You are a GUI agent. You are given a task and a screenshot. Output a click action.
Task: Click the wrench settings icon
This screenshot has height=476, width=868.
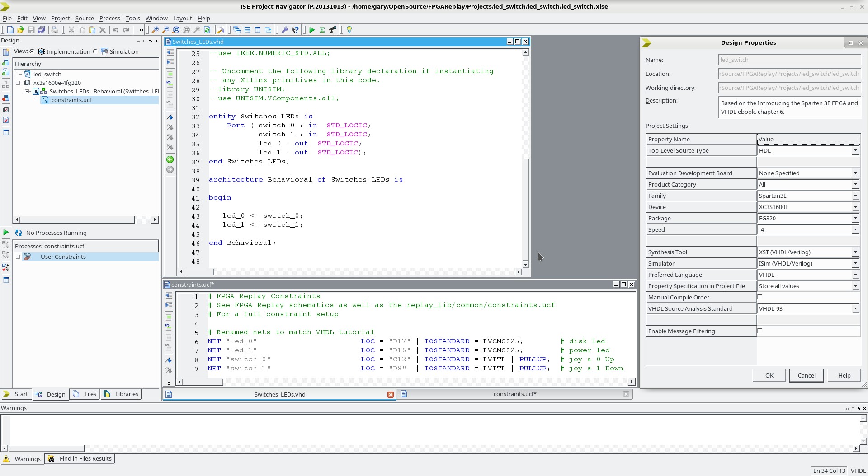[x=285, y=30]
